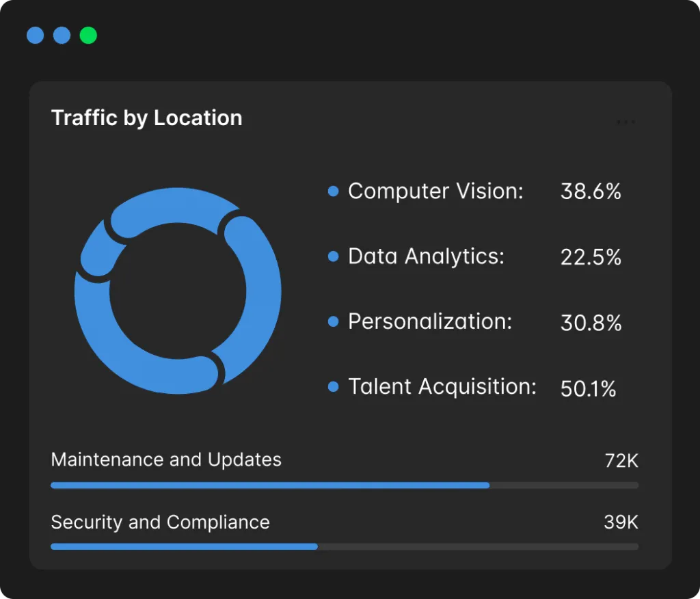Image resolution: width=700 pixels, height=599 pixels.
Task: Click the 50.1% Talent Acquisition value
Action: tap(589, 389)
